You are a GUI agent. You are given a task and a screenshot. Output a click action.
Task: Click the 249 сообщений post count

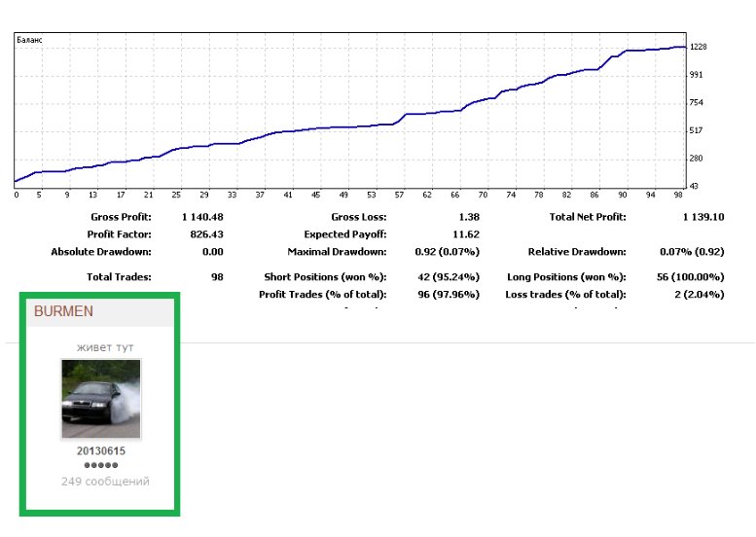pyautogui.click(x=105, y=482)
